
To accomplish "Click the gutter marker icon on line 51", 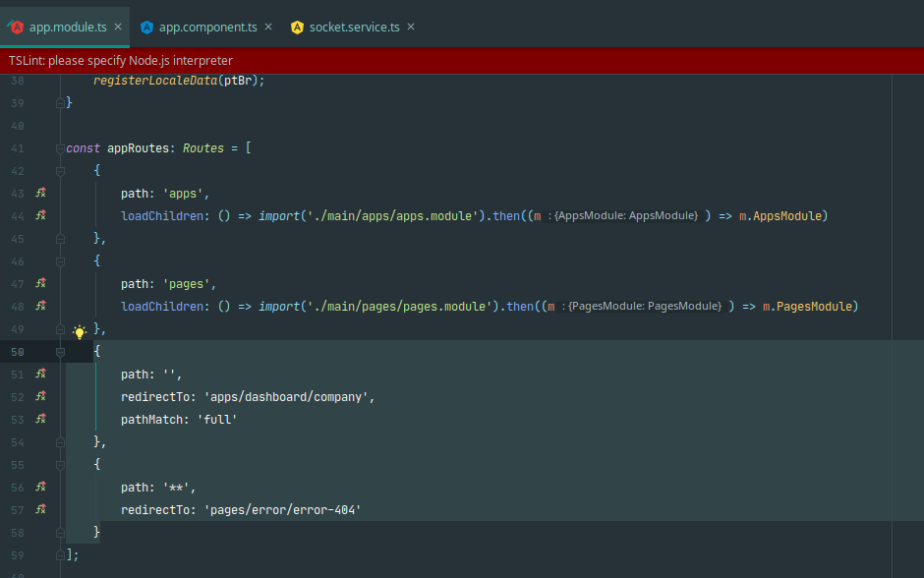I will (x=40, y=374).
